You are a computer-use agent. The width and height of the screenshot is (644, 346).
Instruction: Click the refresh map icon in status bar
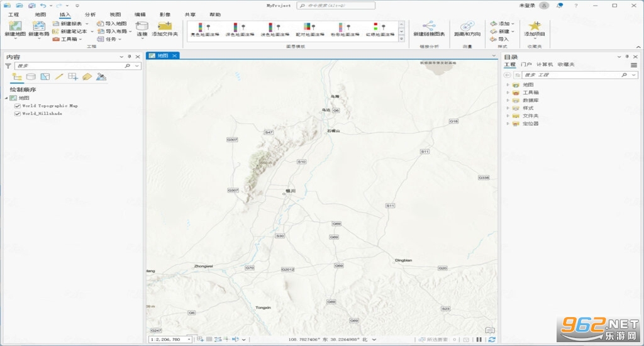coord(492,340)
